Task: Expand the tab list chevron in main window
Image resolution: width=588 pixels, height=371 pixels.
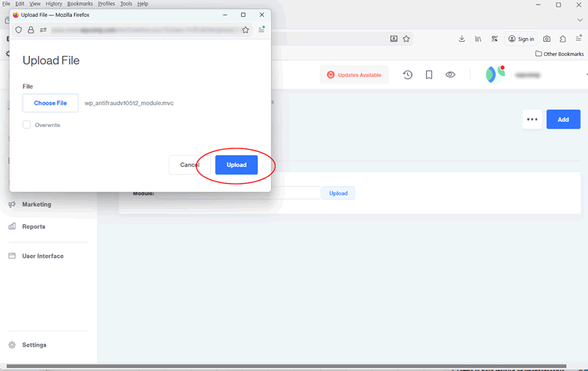Action: pyautogui.click(x=580, y=20)
